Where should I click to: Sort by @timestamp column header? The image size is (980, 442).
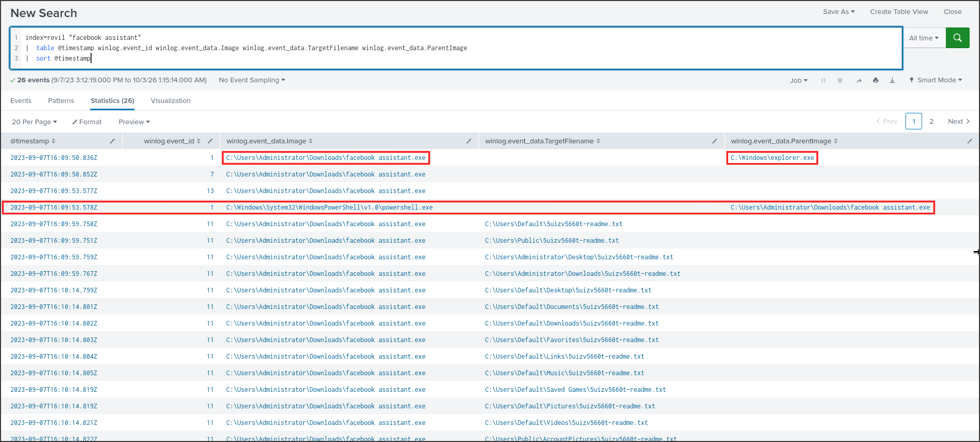coord(33,141)
